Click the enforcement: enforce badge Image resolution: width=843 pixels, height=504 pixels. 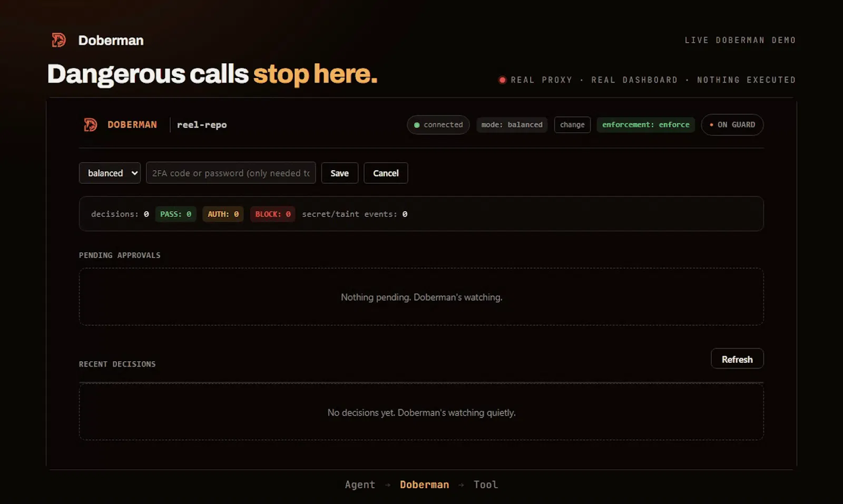click(646, 125)
